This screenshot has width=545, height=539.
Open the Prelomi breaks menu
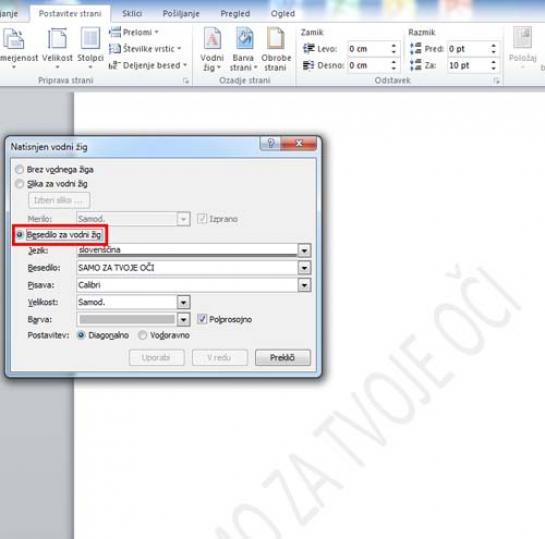click(x=134, y=32)
